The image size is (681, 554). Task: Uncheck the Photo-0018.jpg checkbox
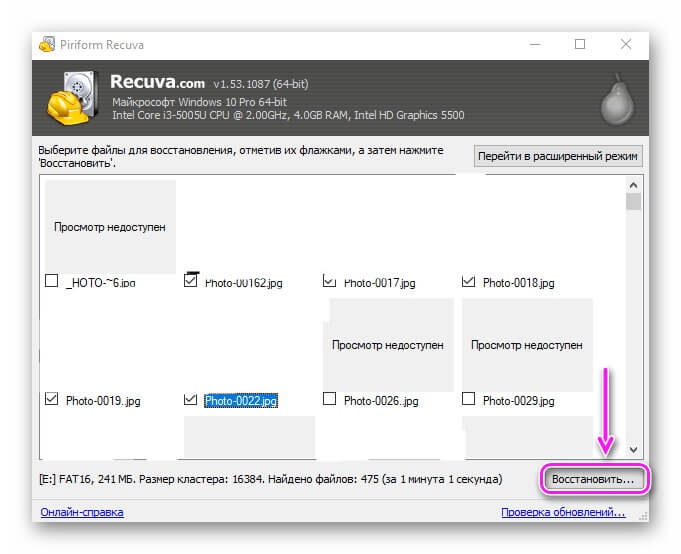pyautogui.click(x=469, y=280)
